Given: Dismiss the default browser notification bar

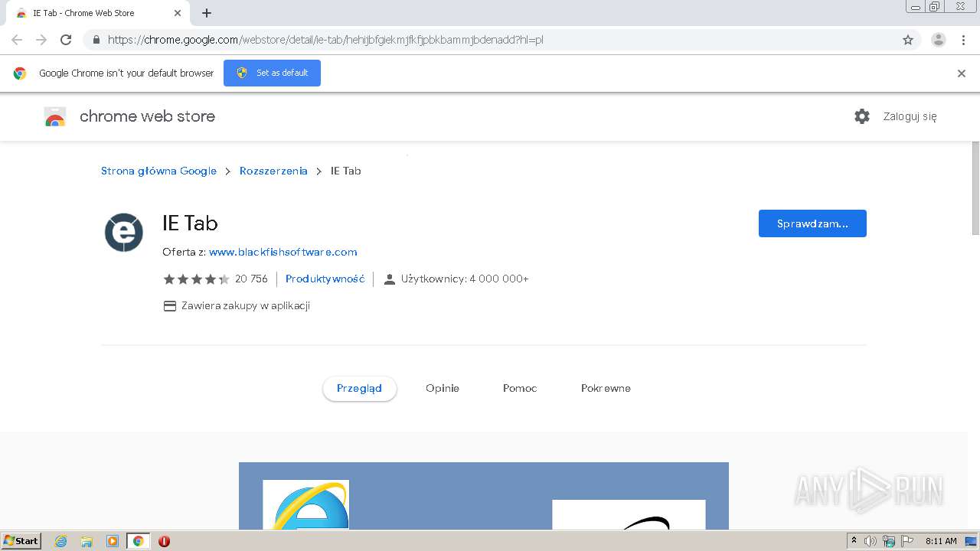Looking at the screenshot, I should (962, 73).
